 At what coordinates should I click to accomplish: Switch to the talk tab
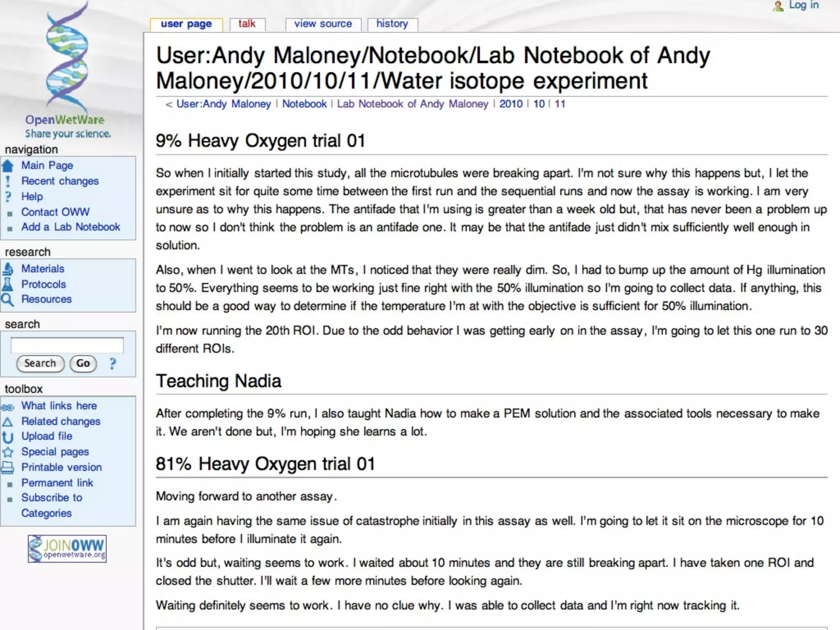click(247, 24)
